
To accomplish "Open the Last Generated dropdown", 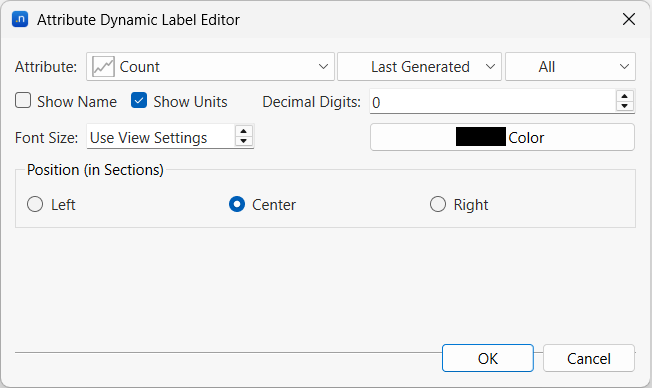I will pyautogui.click(x=419, y=67).
